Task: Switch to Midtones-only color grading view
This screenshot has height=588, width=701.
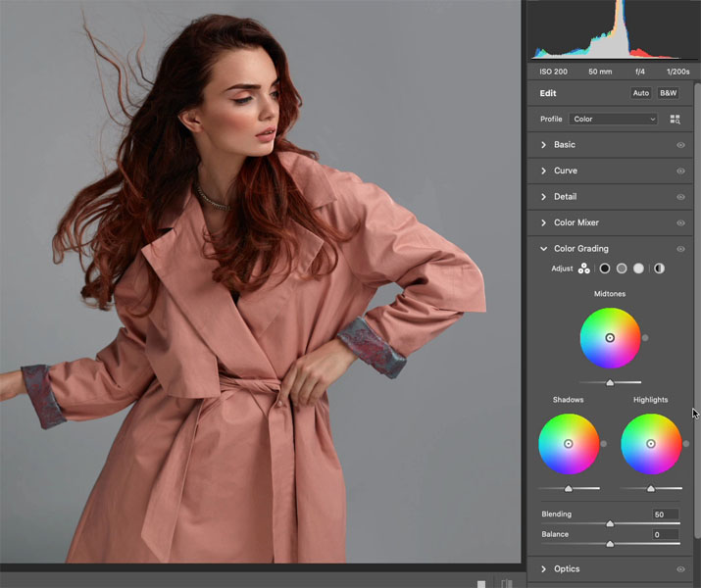Action: [x=622, y=268]
